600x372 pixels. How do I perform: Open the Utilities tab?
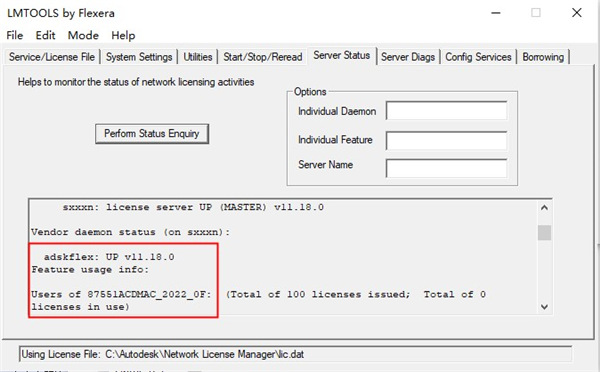pyautogui.click(x=197, y=57)
